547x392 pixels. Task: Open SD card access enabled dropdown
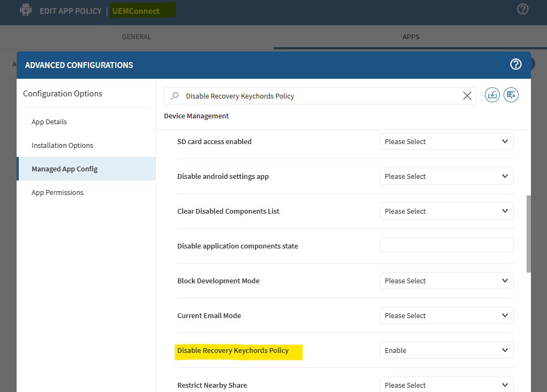[446, 141]
